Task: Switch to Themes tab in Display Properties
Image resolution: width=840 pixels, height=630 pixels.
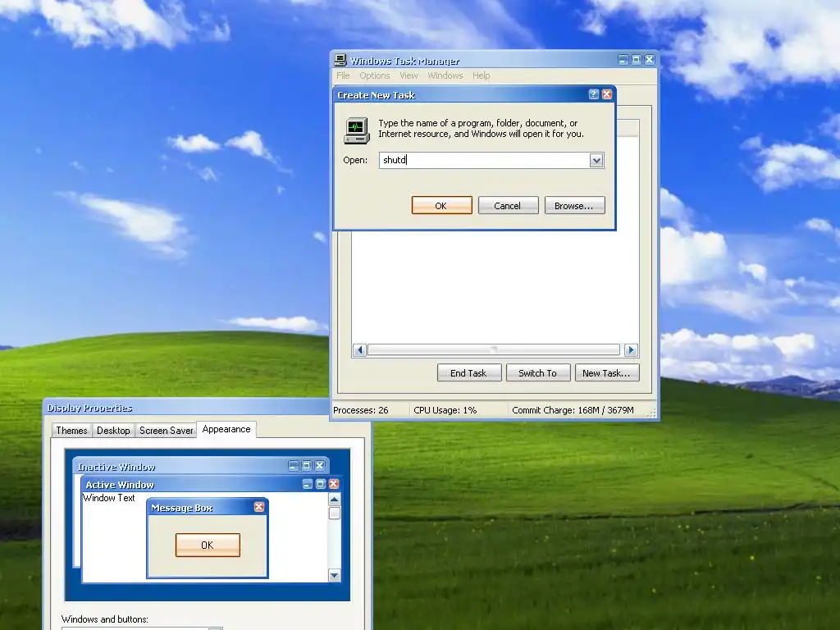Action: click(x=71, y=431)
